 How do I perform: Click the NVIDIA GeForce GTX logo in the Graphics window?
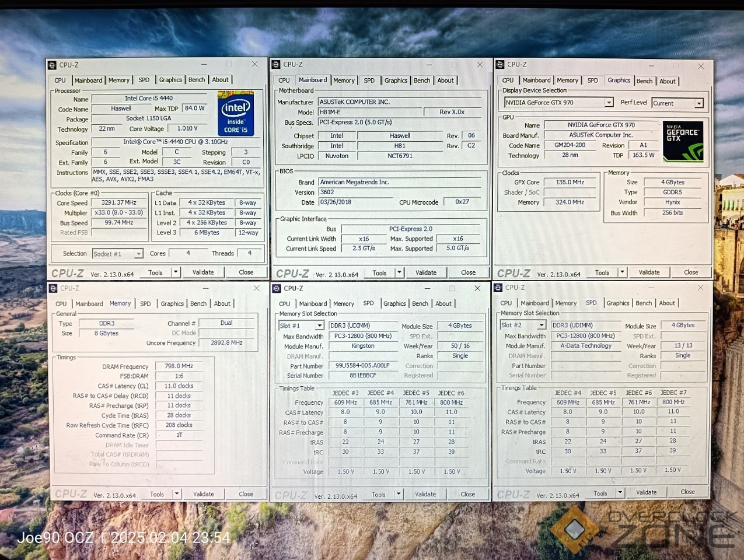click(683, 141)
